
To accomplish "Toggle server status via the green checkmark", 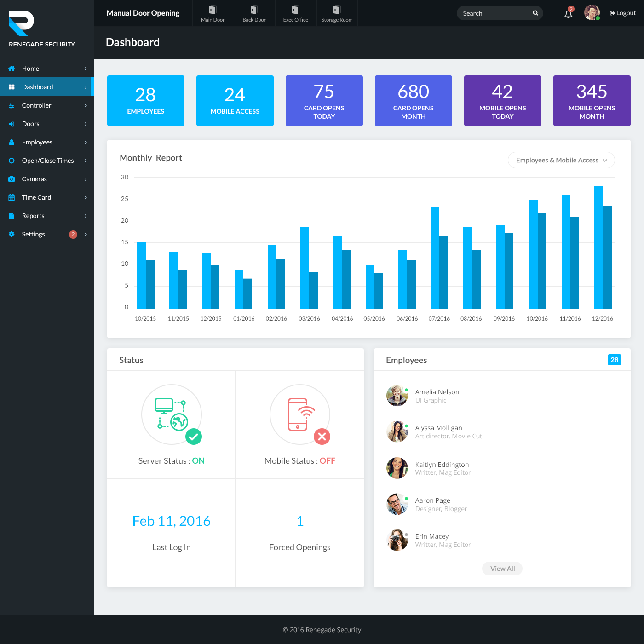I will pyautogui.click(x=194, y=437).
